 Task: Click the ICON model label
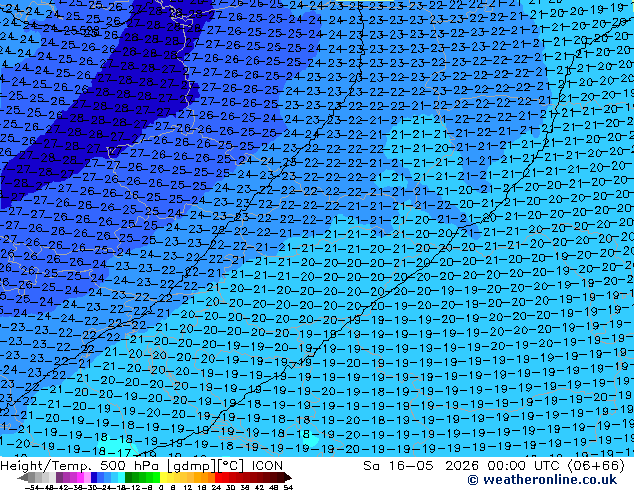267,466
